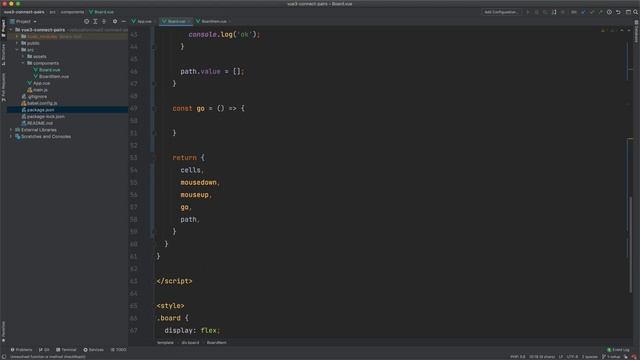Select BoardItem.vue in project tree
The image size is (640, 360).
[51, 76]
